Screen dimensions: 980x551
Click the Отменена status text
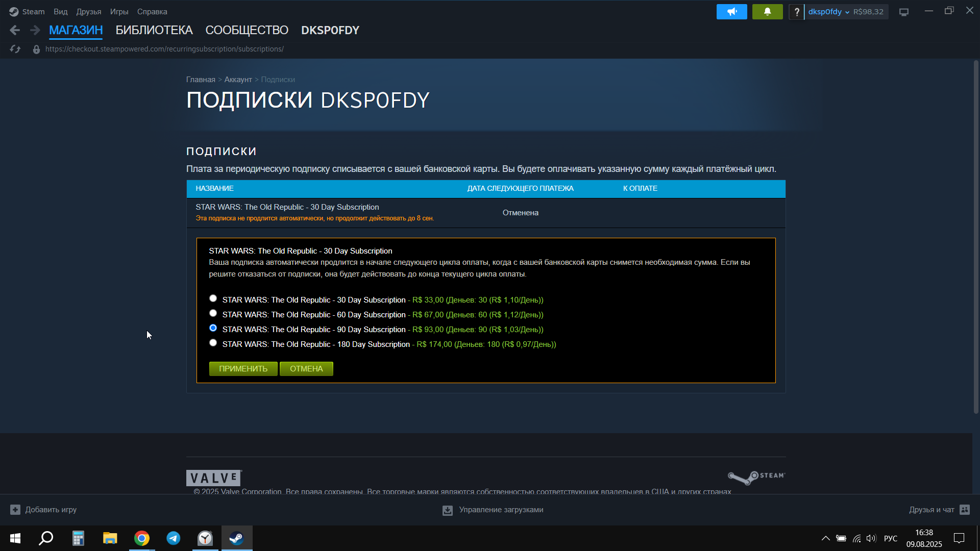[x=520, y=213]
